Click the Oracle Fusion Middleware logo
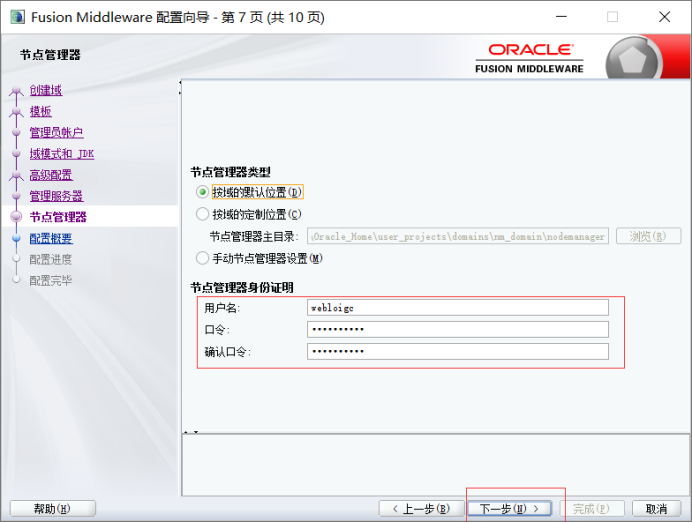This screenshot has height=523, width=692. [530, 58]
